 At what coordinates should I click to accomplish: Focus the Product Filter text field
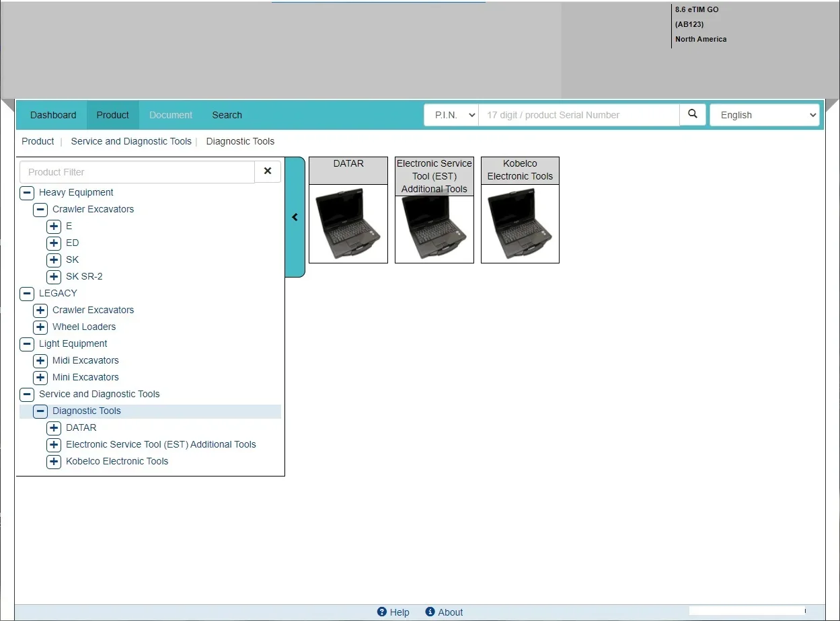[137, 172]
